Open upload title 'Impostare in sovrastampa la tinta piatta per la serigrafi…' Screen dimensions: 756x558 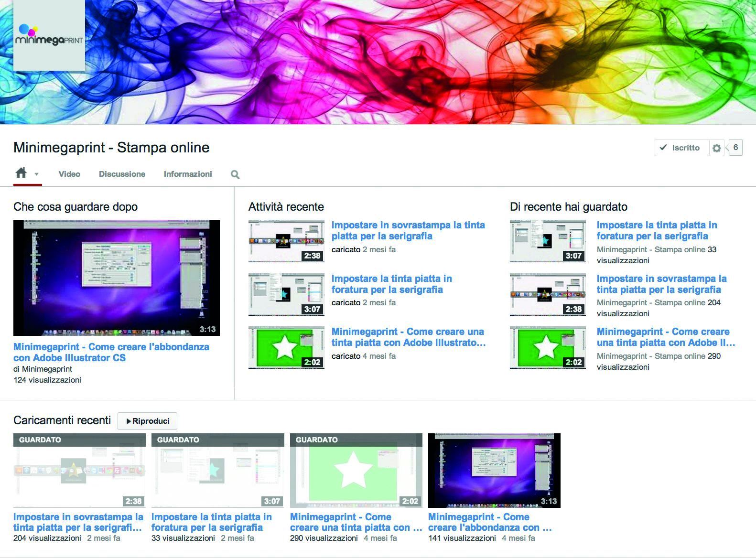point(78,522)
